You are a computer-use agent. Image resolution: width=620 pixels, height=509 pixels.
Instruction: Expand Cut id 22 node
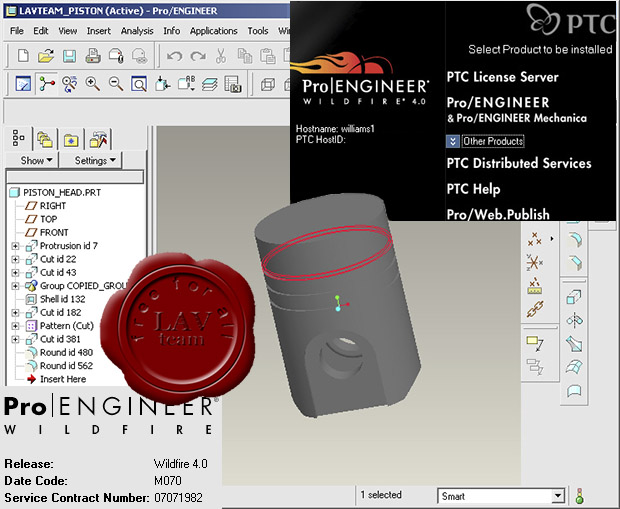[x=15, y=259]
